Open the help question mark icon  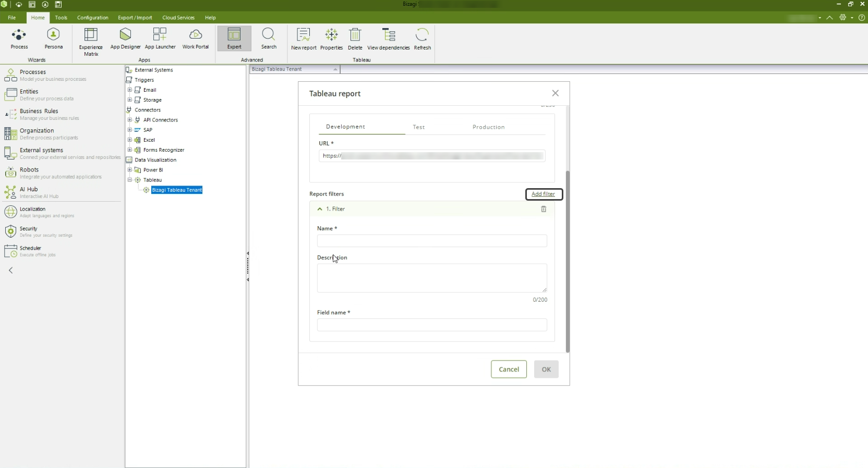pos(862,18)
